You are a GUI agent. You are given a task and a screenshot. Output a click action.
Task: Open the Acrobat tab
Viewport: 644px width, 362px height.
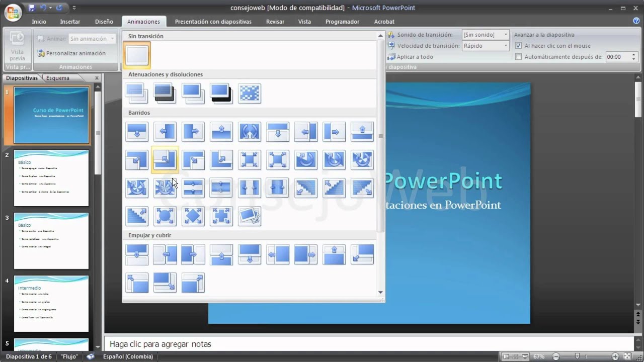(x=384, y=22)
